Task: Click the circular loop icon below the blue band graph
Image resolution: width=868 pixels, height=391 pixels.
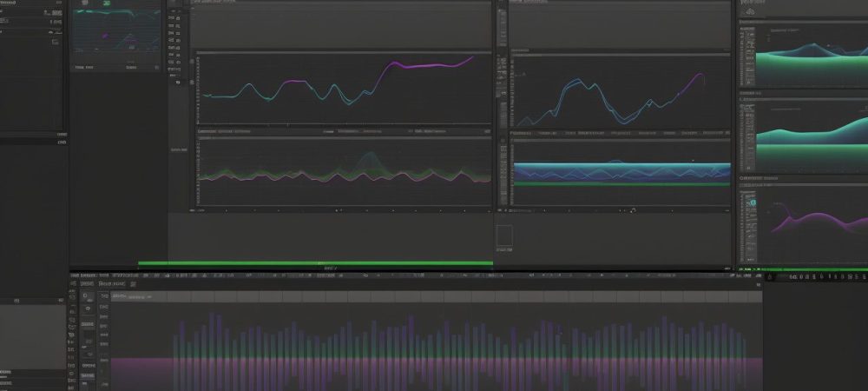Action: coord(634,210)
